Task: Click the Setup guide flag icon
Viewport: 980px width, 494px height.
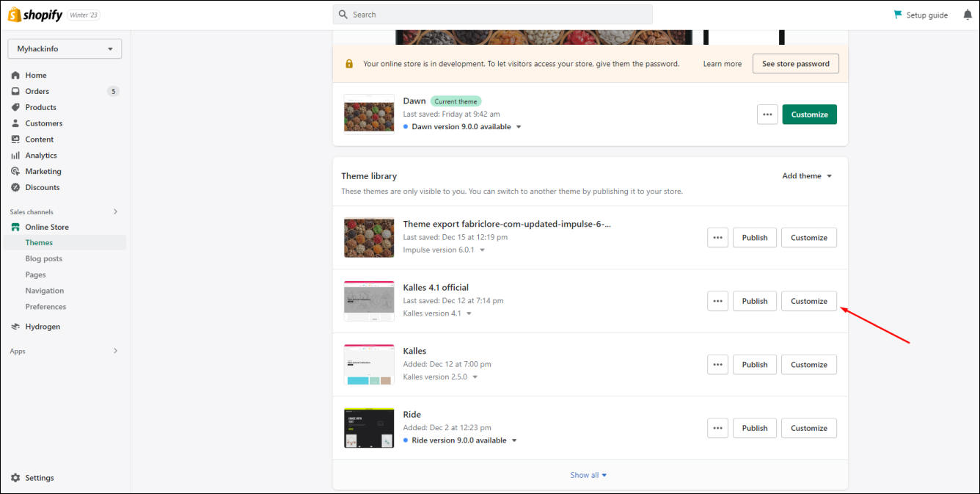Action: [x=898, y=15]
